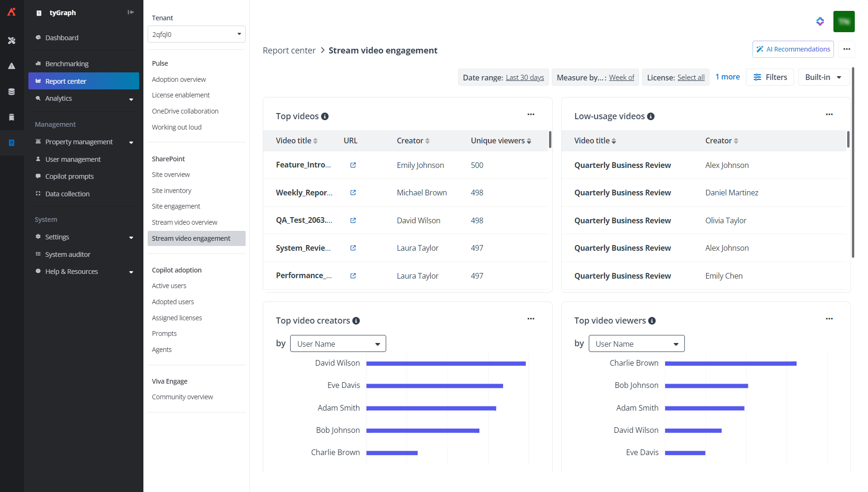Show info for Low-usage videos
This screenshot has width=868, height=492.
coord(651,116)
